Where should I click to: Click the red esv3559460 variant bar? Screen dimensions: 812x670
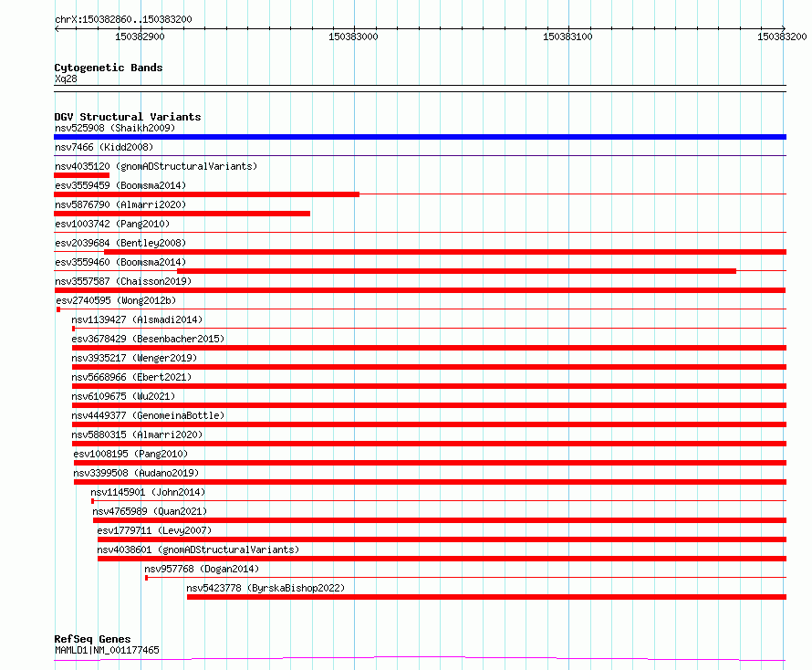(456, 271)
